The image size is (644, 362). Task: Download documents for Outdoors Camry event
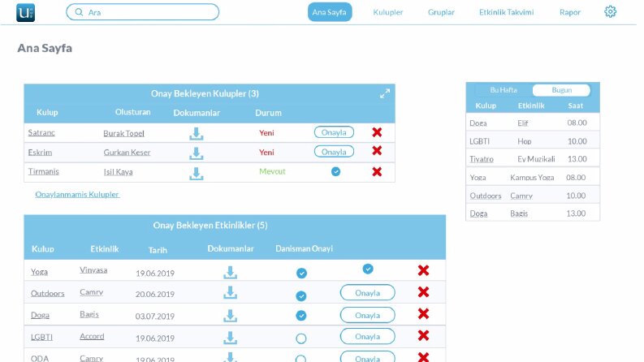231,293
